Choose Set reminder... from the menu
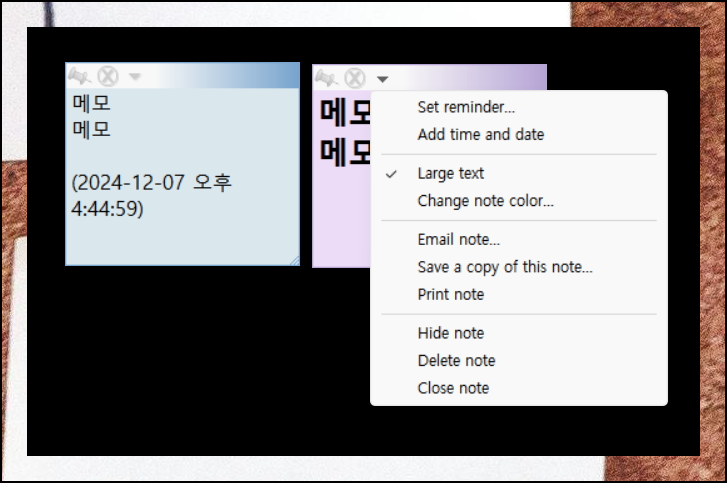Viewport: 727px width, 483px height. pyautogui.click(x=519, y=107)
